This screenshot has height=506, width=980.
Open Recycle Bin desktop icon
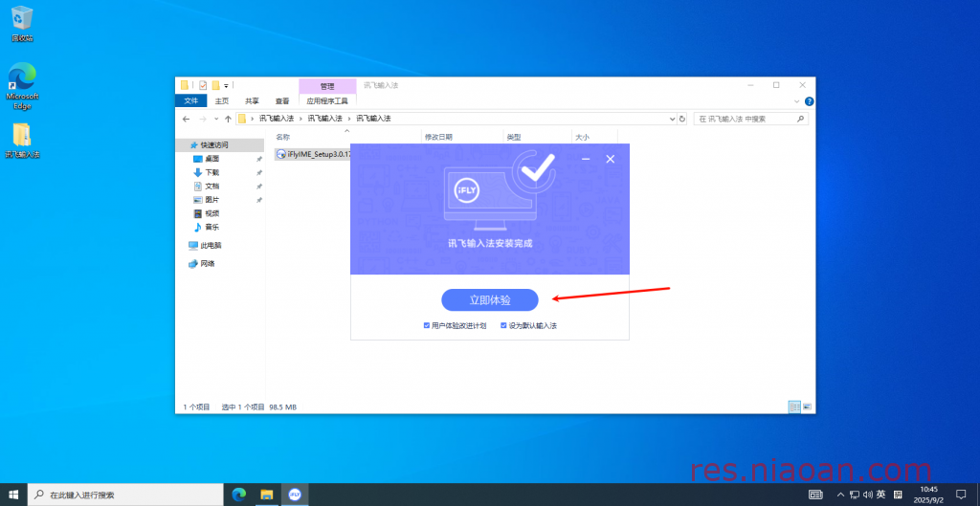pos(22,24)
